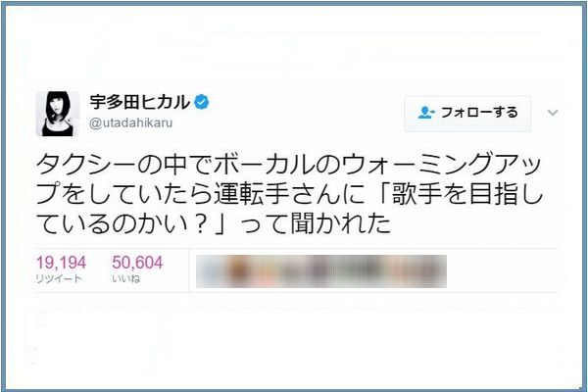Image resolution: width=588 pixels, height=392 pixels.
Task: Open the @utadahikaru handle link
Action: pyautogui.click(x=131, y=123)
